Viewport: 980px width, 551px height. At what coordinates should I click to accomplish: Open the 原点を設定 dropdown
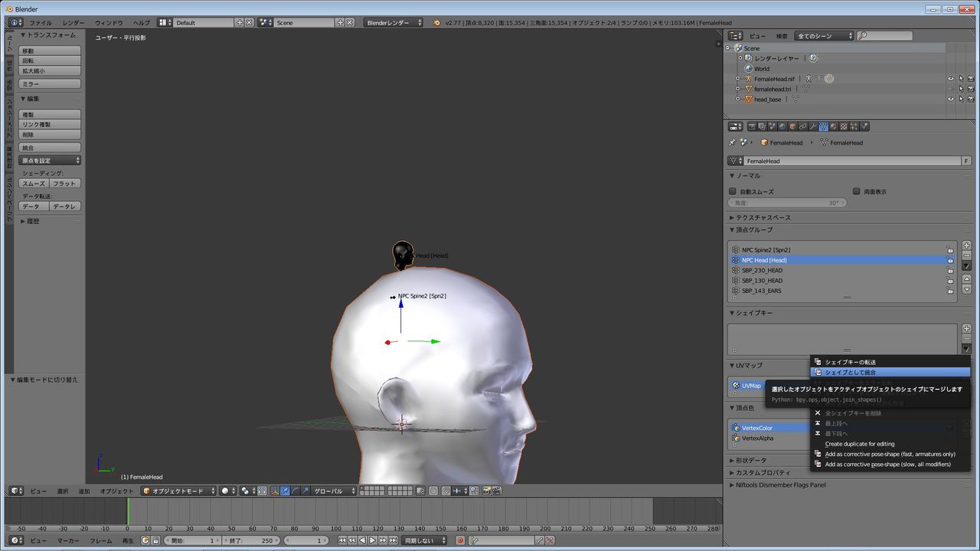point(50,161)
